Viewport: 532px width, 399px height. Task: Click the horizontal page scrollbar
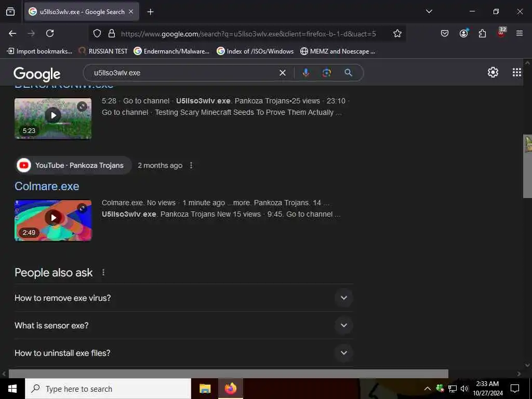click(229, 374)
